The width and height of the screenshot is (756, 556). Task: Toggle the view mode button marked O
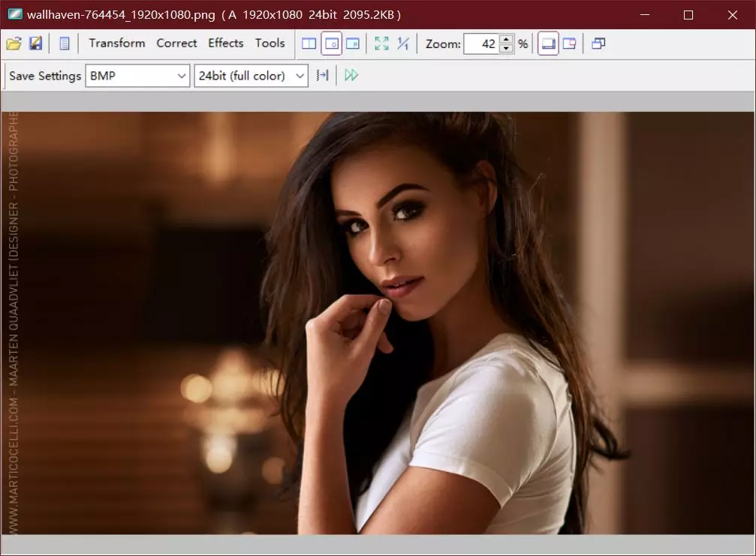pos(331,44)
